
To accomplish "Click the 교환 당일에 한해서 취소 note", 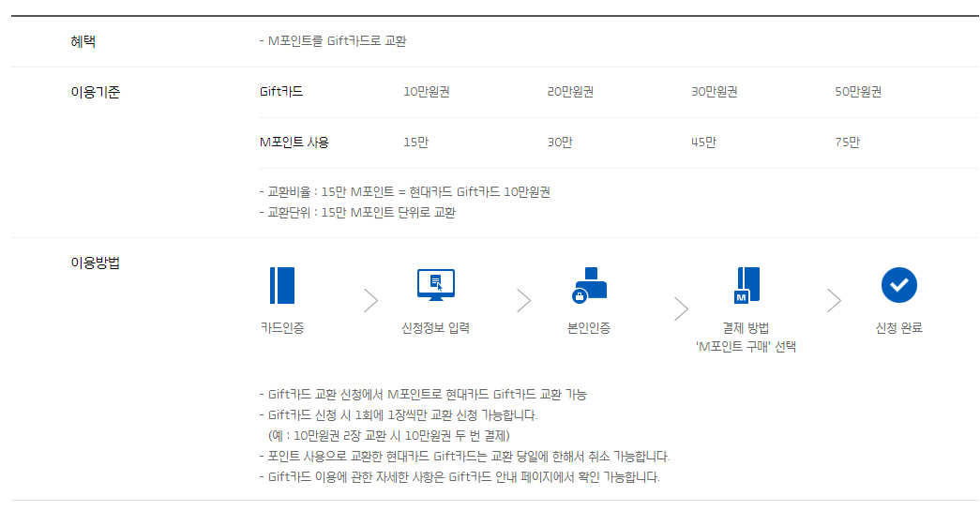I will coord(464,457).
